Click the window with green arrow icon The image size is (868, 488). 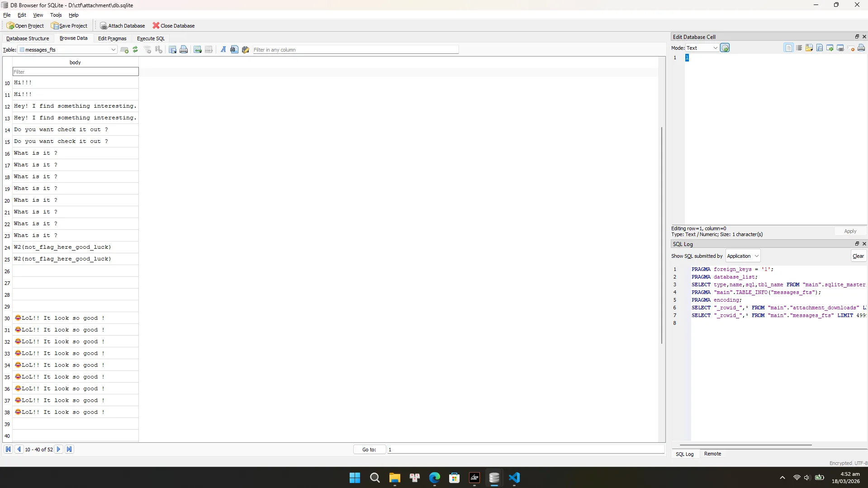tap(830, 48)
